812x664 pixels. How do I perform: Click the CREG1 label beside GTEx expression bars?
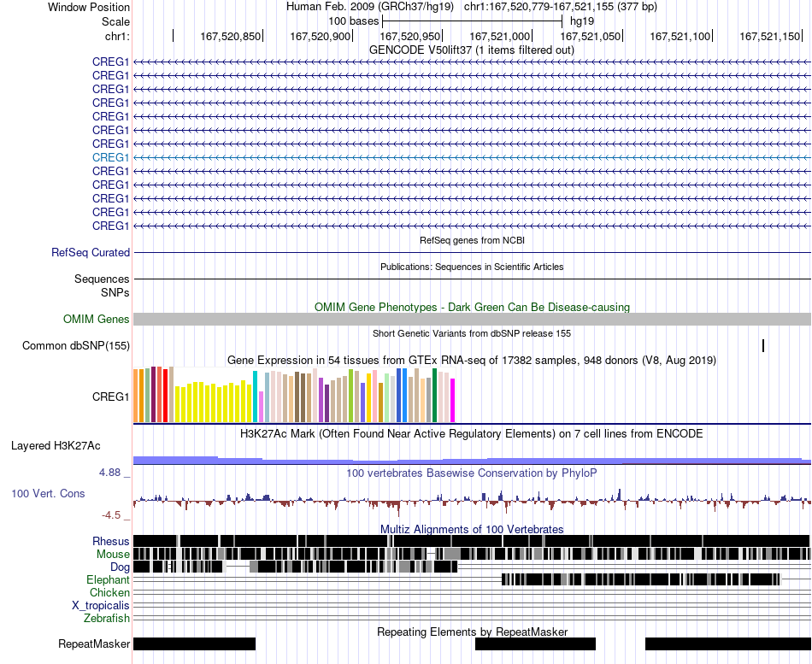tap(111, 397)
